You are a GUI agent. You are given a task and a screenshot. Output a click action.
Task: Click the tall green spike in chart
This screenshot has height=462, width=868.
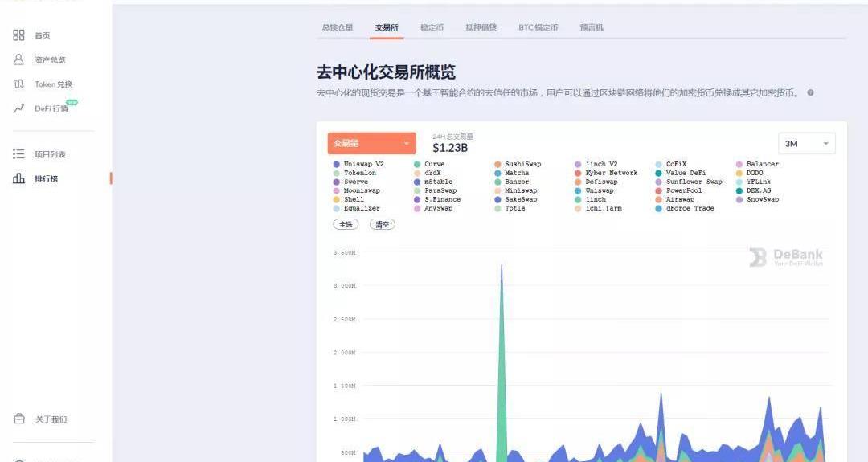click(x=502, y=362)
